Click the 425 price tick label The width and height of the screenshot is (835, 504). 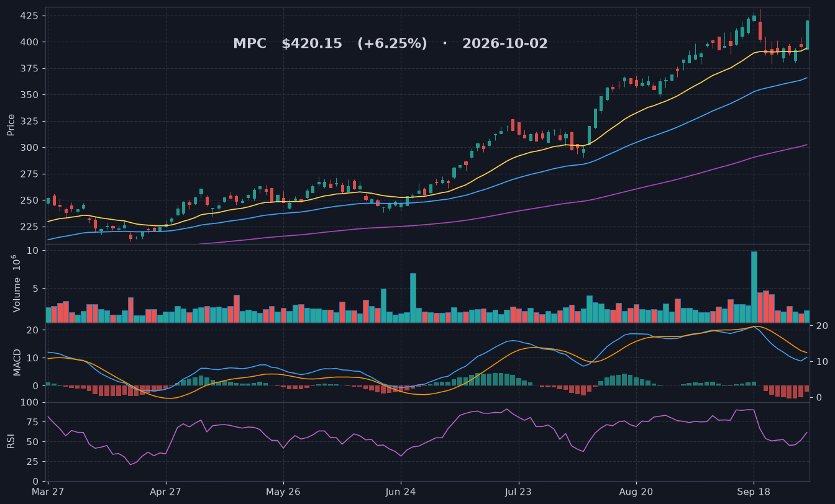point(30,16)
